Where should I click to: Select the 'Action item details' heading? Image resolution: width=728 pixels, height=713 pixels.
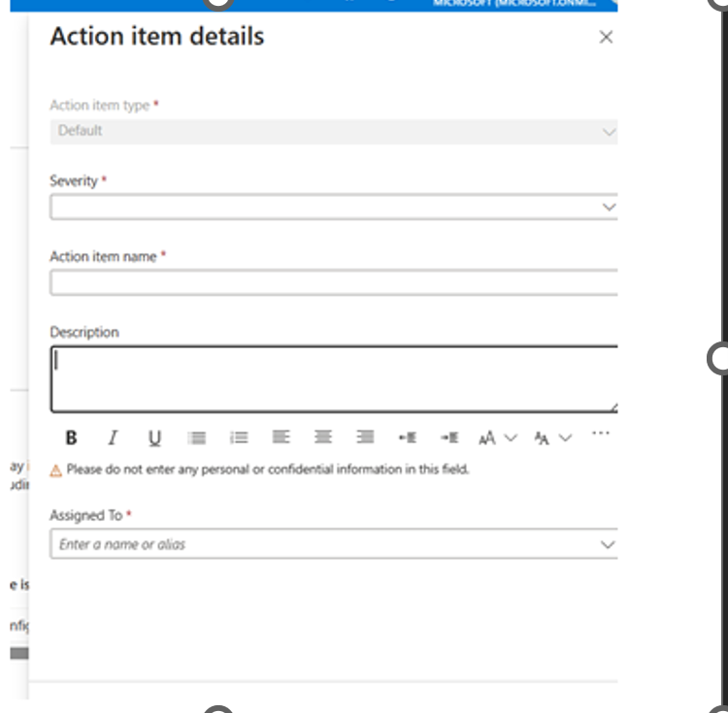pos(157,36)
